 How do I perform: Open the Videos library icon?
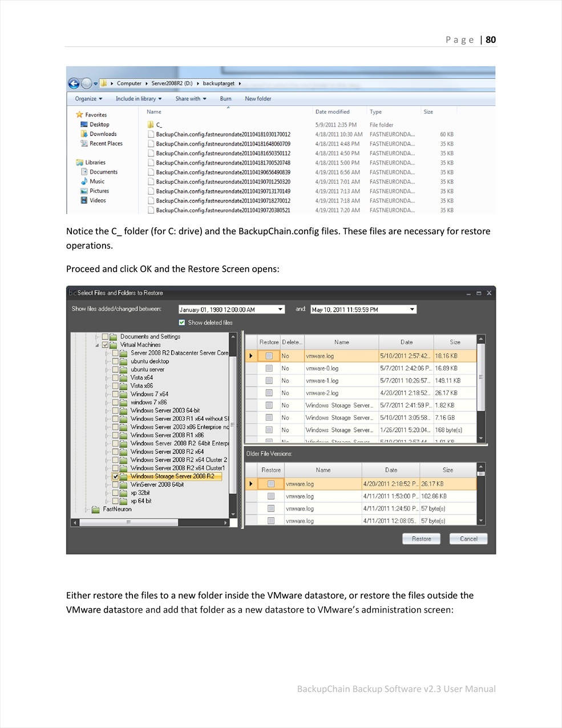coord(84,200)
